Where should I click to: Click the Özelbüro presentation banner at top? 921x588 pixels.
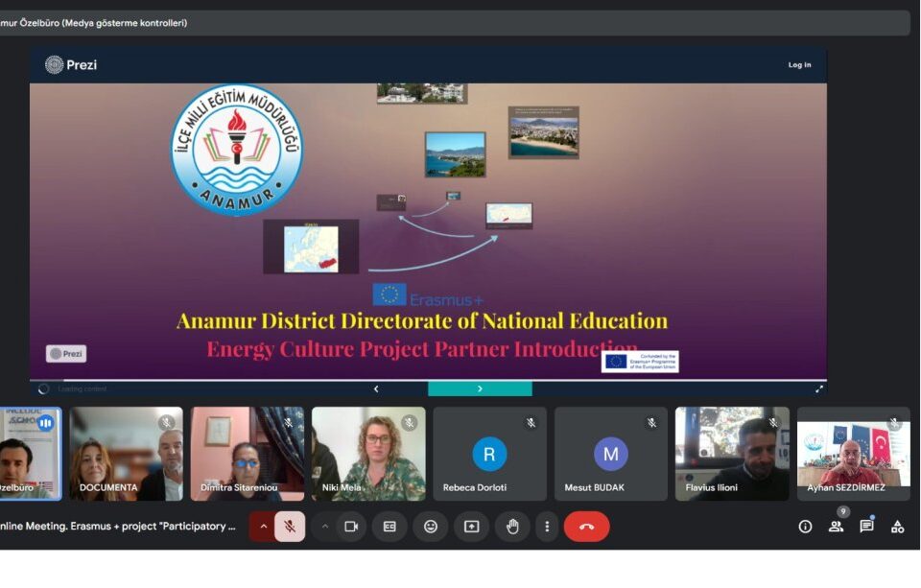454,23
